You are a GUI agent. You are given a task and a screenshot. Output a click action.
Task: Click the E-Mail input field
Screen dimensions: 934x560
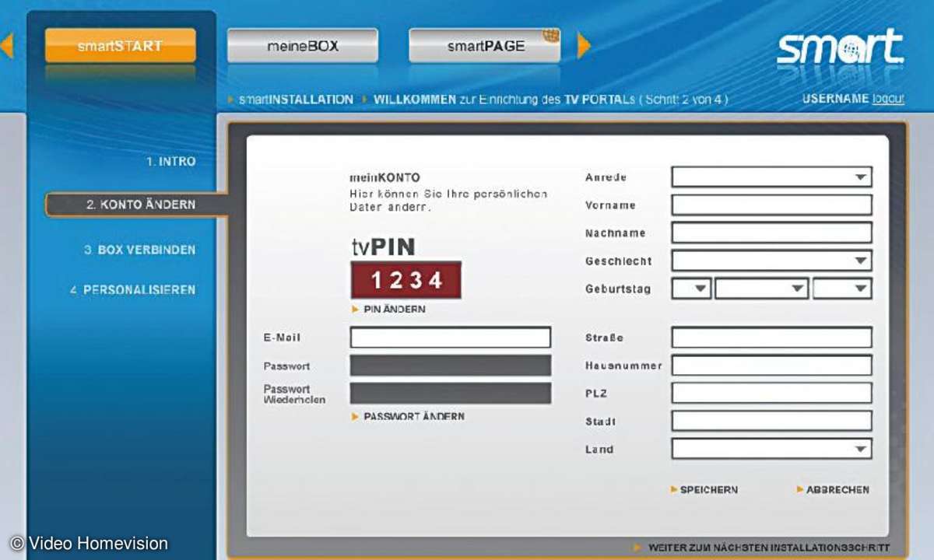[x=450, y=338]
